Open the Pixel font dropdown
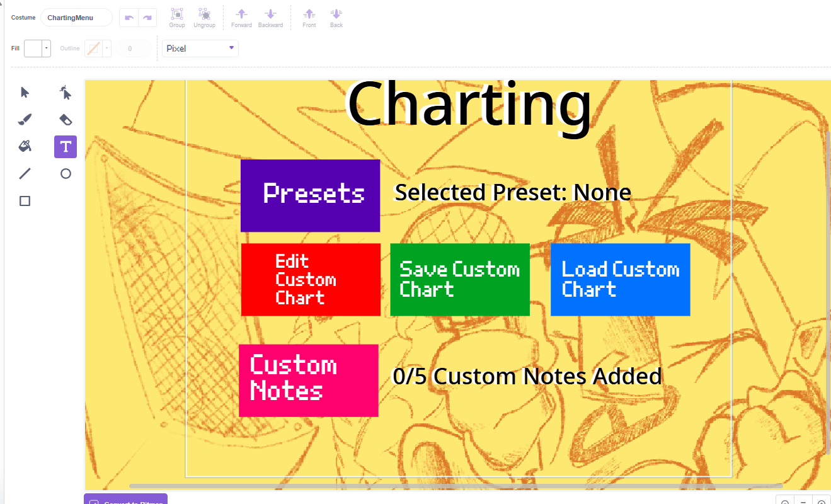Image resolution: width=831 pixels, height=504 pixels. [200, 48]
